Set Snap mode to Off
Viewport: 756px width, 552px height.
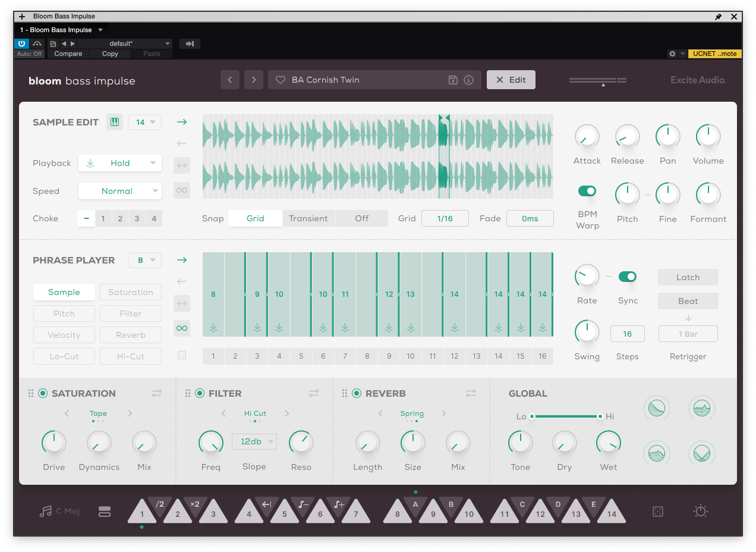(x=362, y=218)
